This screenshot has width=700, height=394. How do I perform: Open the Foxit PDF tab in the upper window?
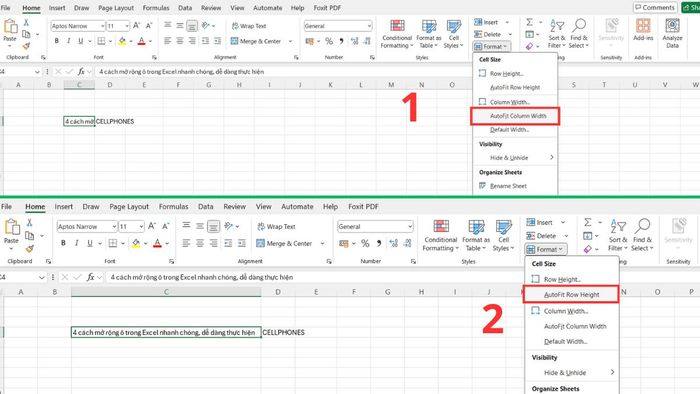point(327,8)
